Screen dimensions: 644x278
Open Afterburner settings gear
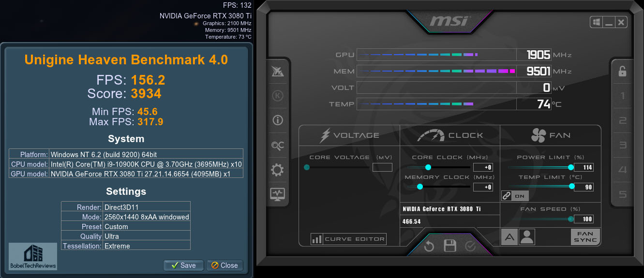[x=278, y=170]
